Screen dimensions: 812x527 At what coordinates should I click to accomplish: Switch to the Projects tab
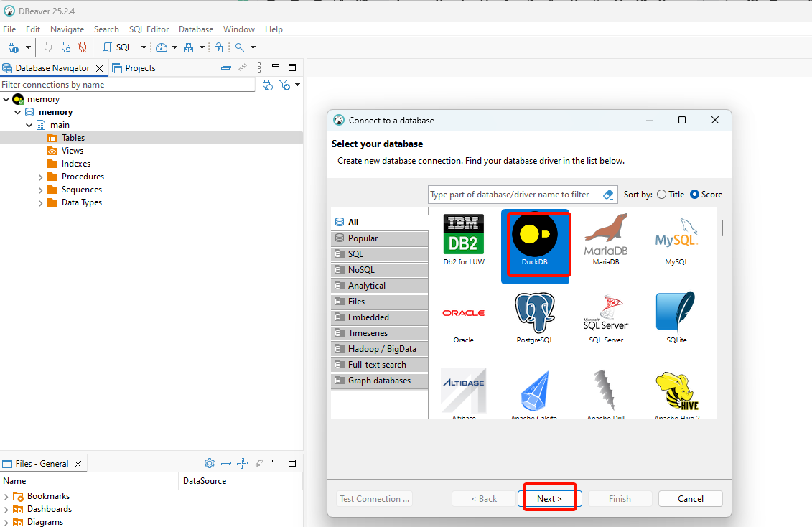pos(134,68)
